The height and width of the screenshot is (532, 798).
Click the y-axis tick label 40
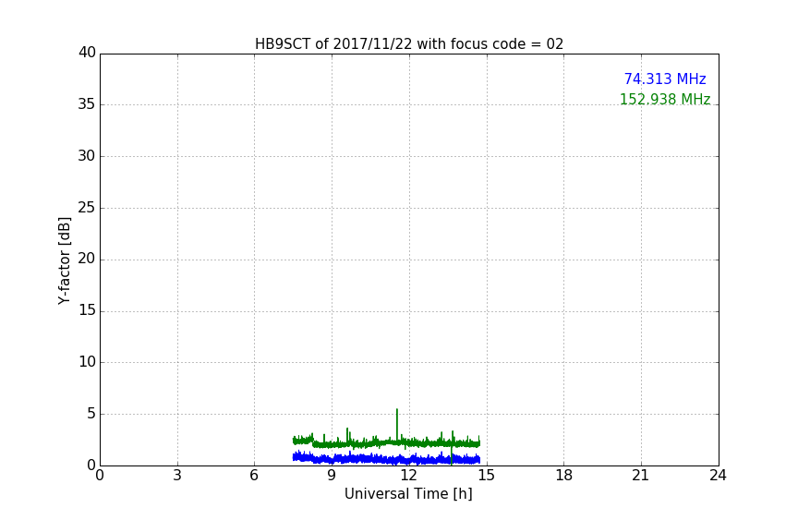pyautogui.click(x=87, y=53)
